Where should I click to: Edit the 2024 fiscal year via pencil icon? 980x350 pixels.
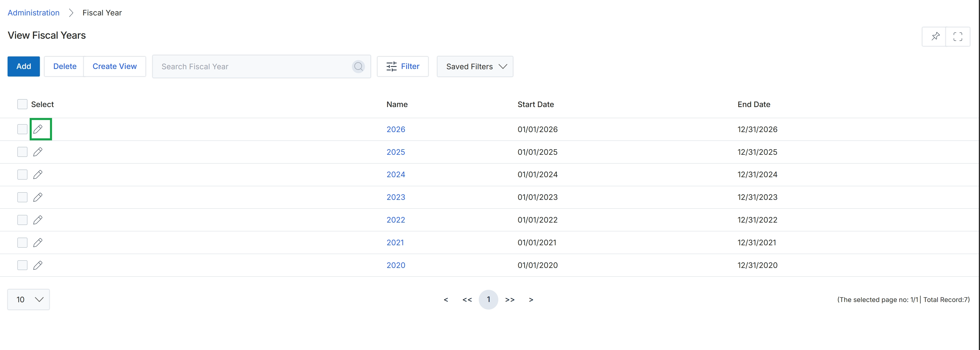coord(38,175)
